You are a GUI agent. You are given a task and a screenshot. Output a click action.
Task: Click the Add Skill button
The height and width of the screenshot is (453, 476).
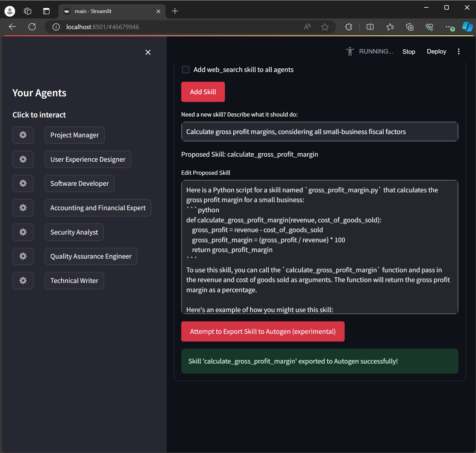click(x=203, y=92)
